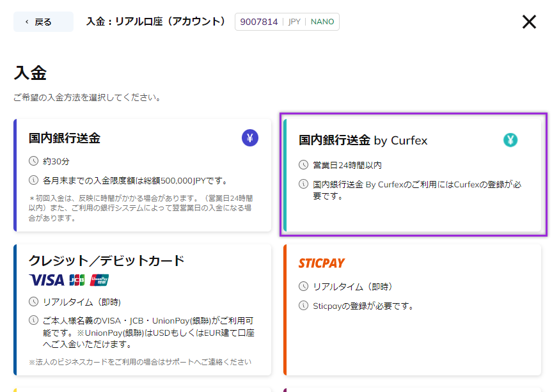The image size is (552, 392).
Task: Click the STICPAY logo
Action: 322,263
